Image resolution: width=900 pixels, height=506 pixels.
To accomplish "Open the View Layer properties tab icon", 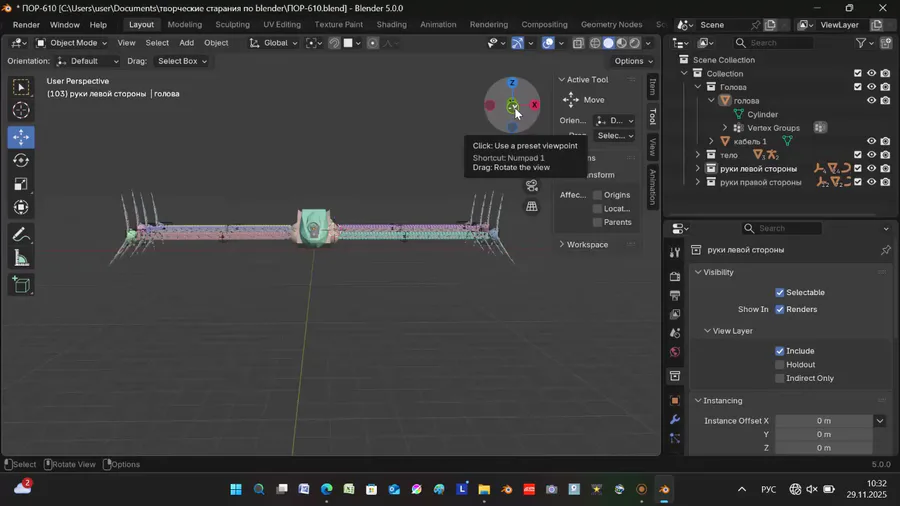I will tap(675, 314).
